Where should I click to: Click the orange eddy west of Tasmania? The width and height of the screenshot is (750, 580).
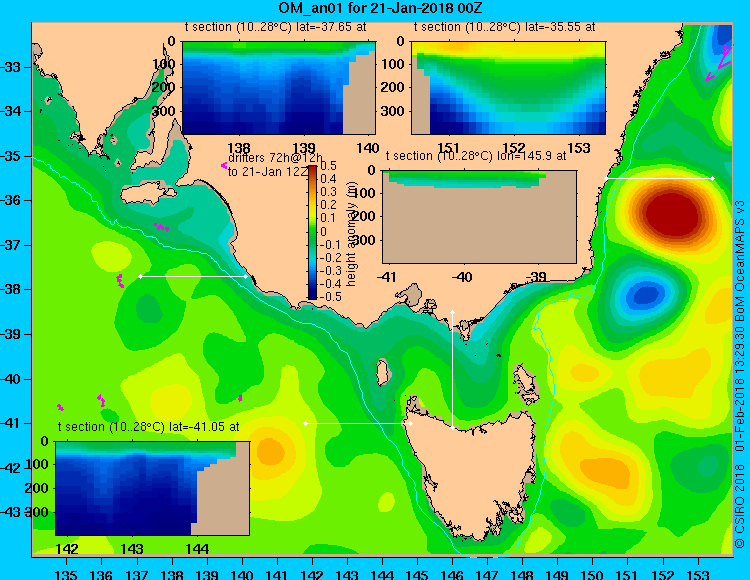tap(270, 451)
